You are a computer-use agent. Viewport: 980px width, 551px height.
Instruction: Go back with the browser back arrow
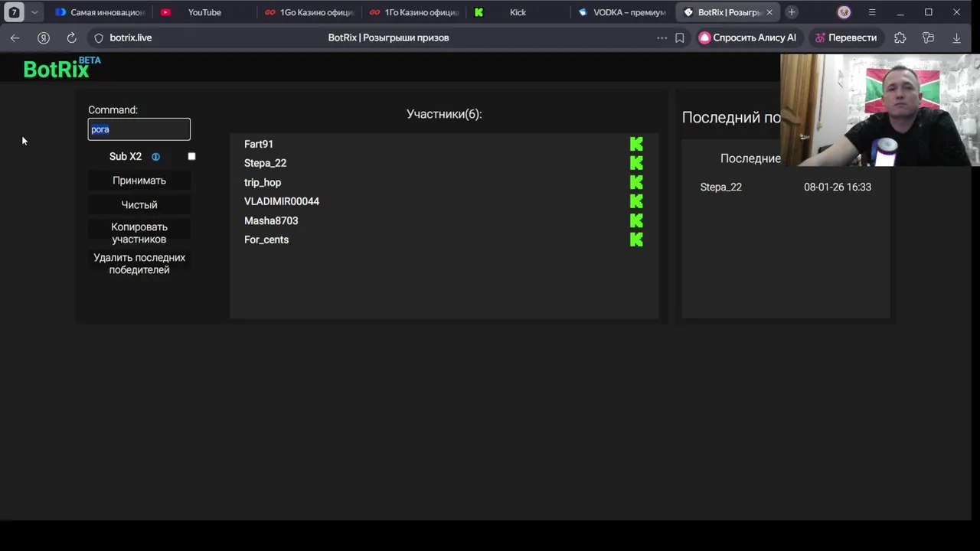[x=15, y=37]
